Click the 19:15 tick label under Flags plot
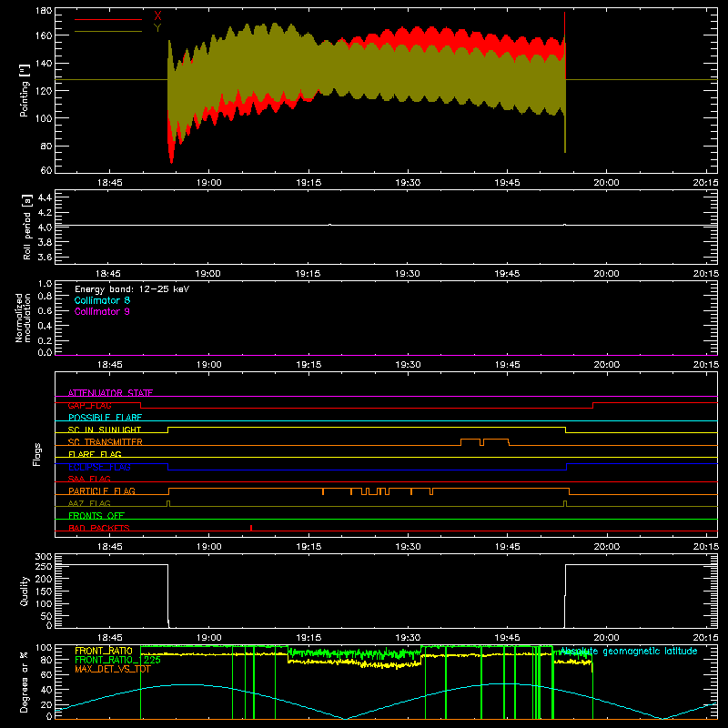The height and width of the screenshot is (728, 728). (x=308, y=547)
